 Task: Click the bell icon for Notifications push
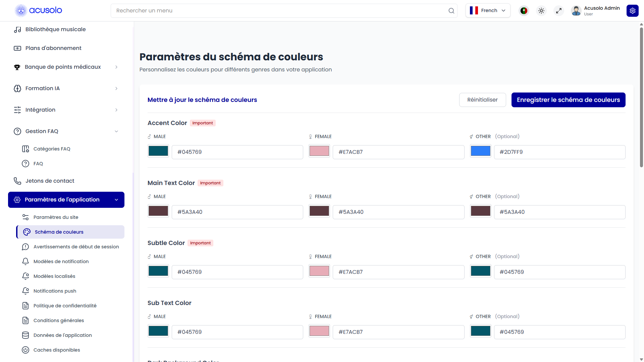(x=25, y=291)
